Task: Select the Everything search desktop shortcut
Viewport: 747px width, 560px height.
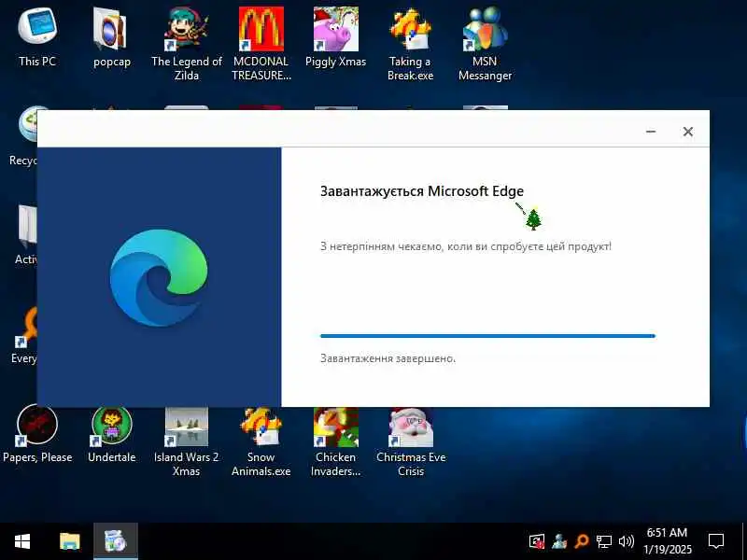Action: [24, 335]
